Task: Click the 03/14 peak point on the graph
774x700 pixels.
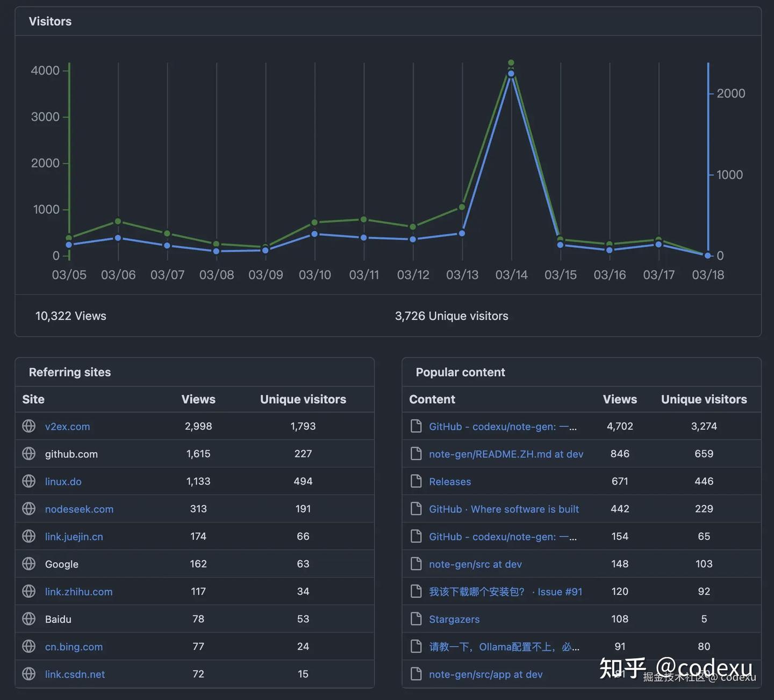Action: tap(511, 63)
